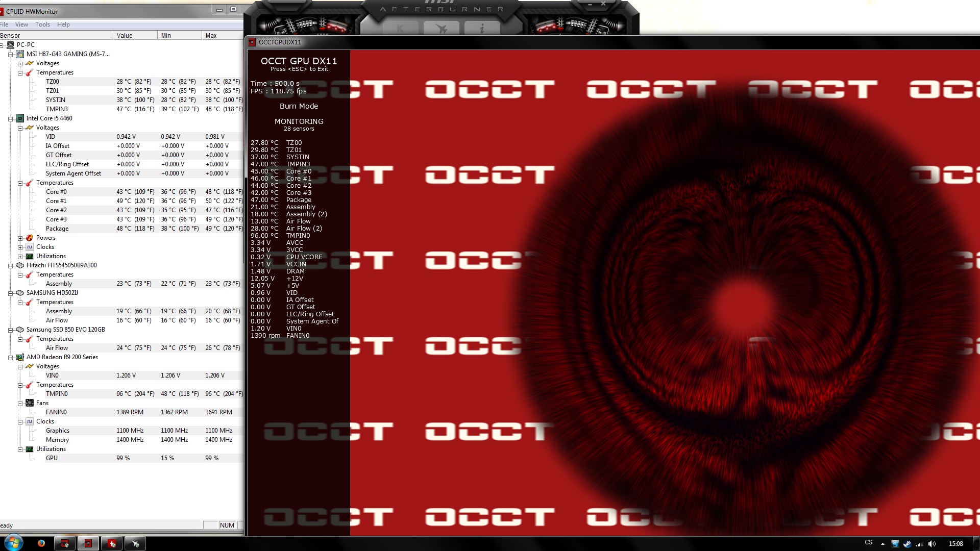Open the Windows Start menu
The height and width of the screenshot is (551, 980).
13,543
